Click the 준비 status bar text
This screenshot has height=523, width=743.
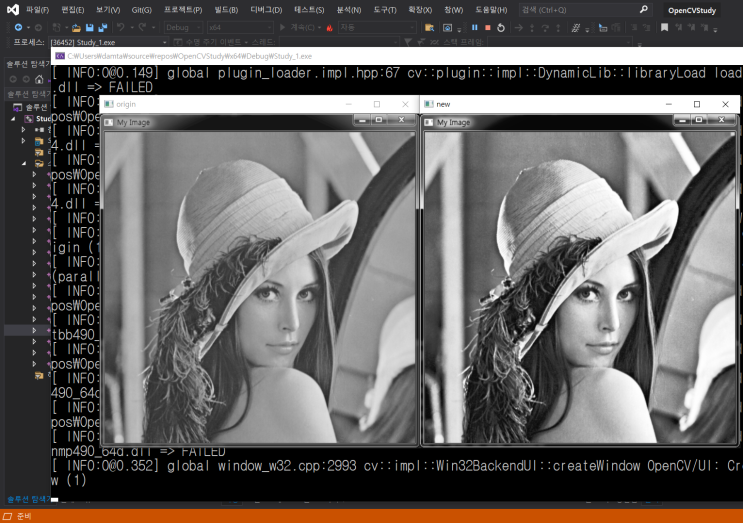coord(24,516)
